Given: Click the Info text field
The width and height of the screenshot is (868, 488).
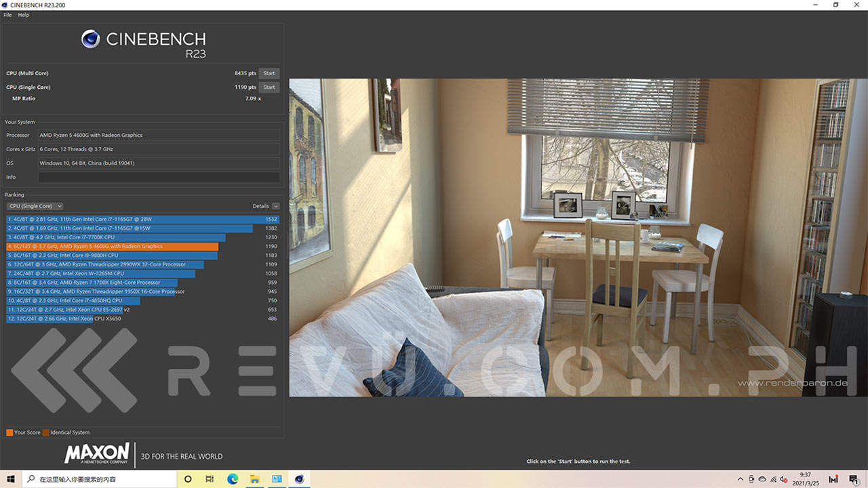Looking at the screenshot, I should click(x=159, y=178).
